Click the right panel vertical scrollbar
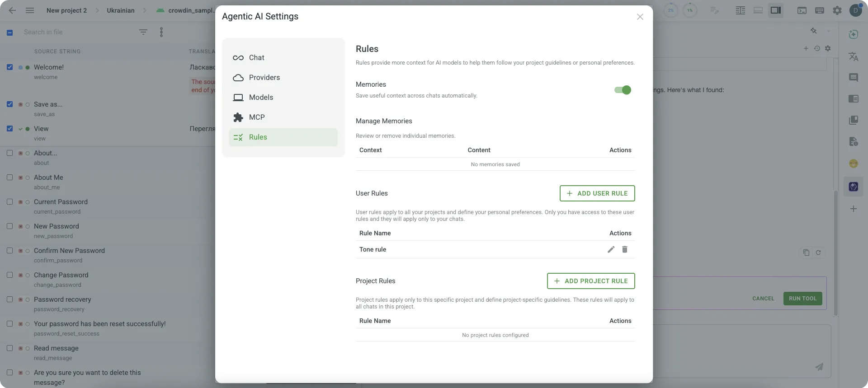The width and height of the screenshot is (868, 388). click(835, 253)
